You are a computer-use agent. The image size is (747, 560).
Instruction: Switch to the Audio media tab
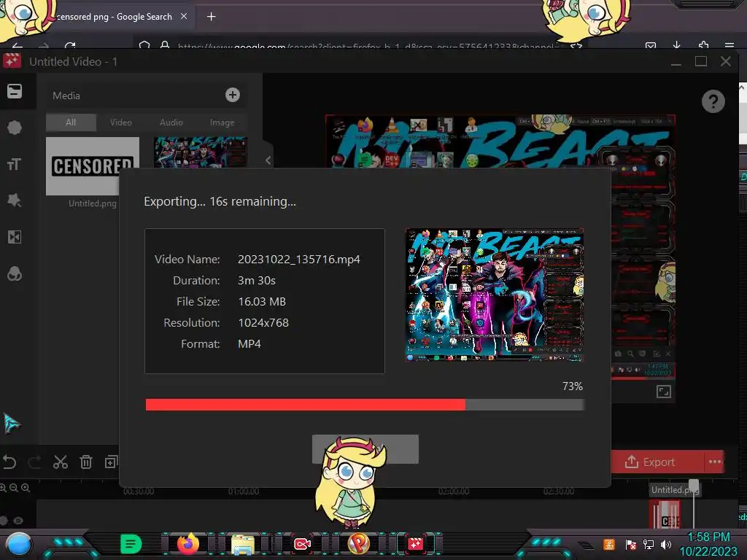coord(171,122)
